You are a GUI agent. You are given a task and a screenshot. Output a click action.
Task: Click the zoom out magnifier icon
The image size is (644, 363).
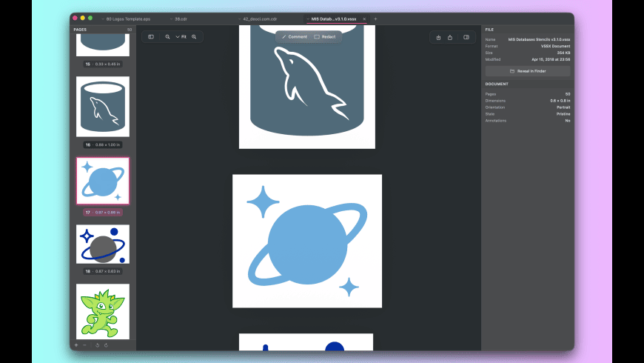click(x=167, y=36)
